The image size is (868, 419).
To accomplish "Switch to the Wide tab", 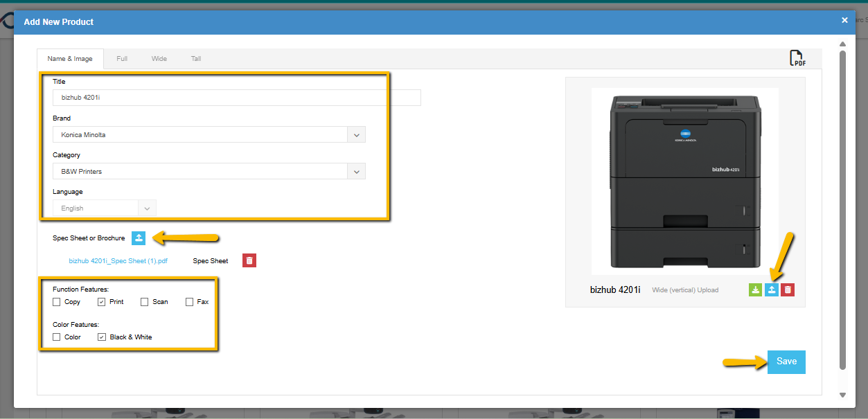I will [159, 59].
